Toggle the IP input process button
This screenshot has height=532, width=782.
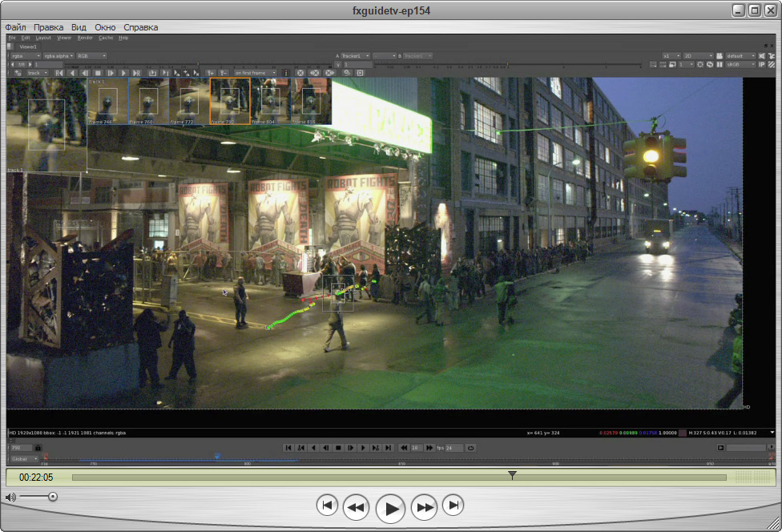click(x=761, y=64)
